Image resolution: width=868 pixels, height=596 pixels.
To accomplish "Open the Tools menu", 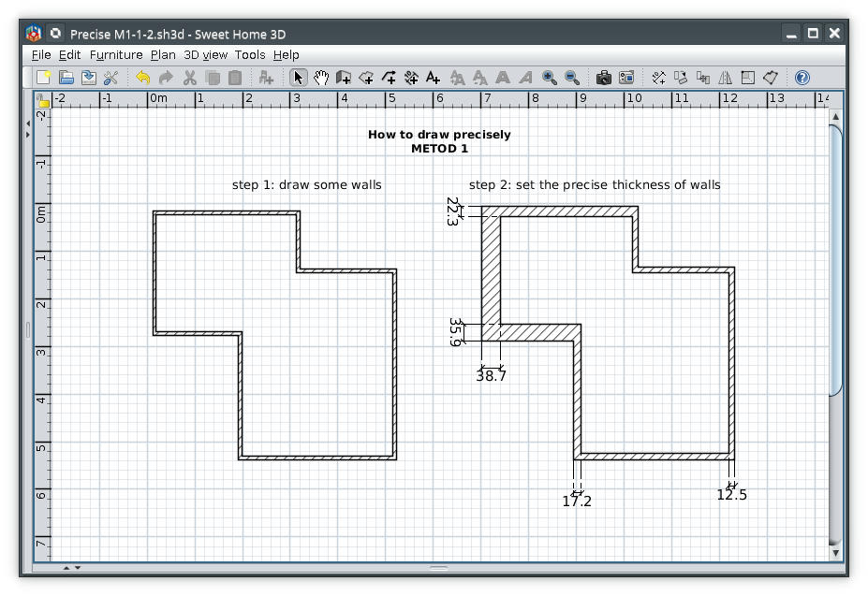I will coord(250,55).
